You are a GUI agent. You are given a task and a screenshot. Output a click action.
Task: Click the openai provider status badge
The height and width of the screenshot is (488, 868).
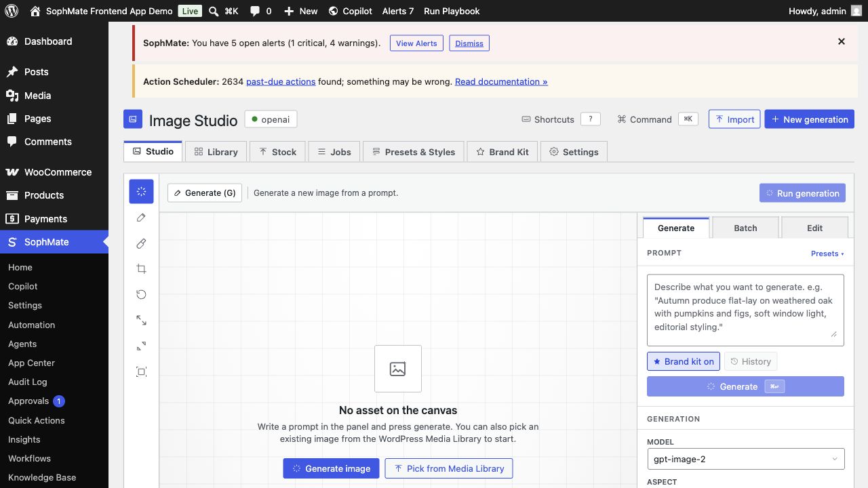271,119
